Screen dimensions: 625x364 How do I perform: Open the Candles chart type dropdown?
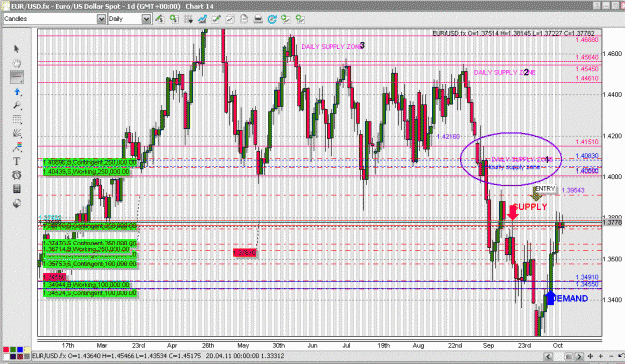(101, 19)
